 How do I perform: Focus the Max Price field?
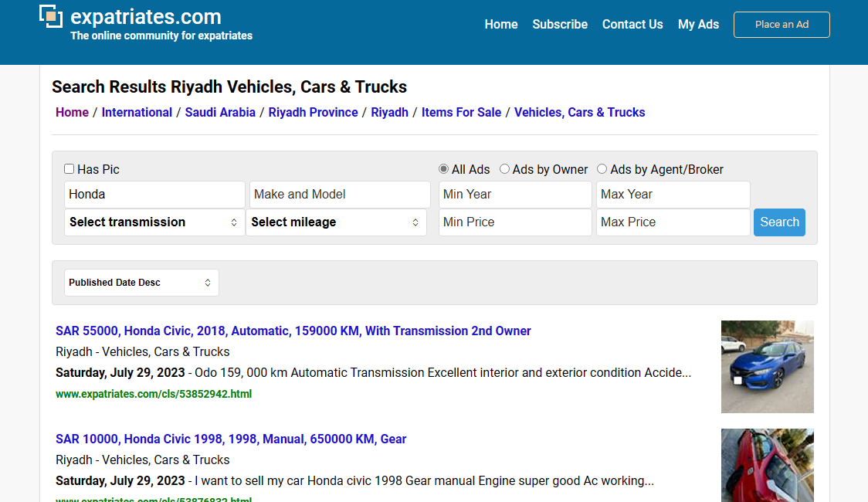[x=673, y=222]
